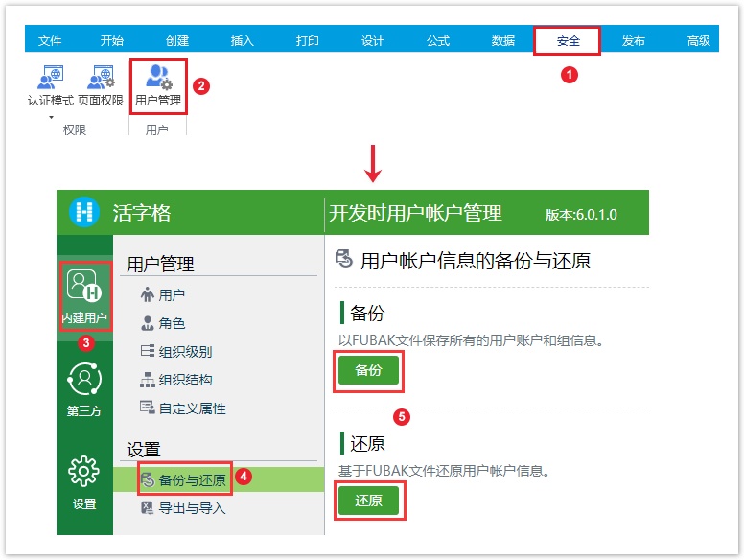The width and height of the screenshot is (744, 560).
Task: Click the 开发时用户帐户管理 title
Action: tap(415, 213)
